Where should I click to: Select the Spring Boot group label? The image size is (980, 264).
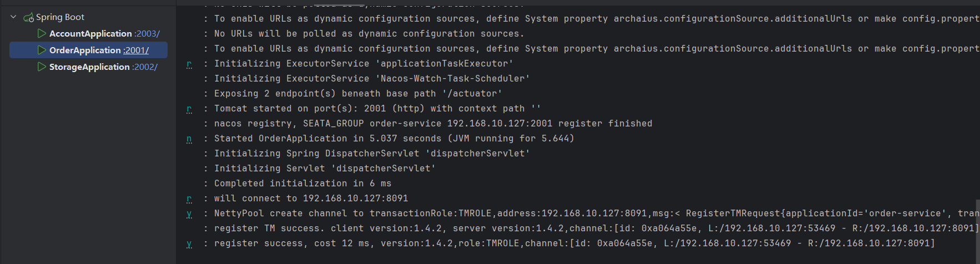60,17
